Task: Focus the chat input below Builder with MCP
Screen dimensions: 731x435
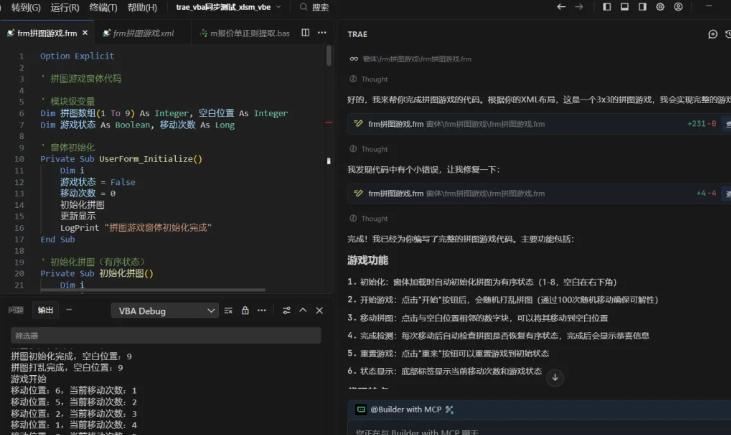Action: 539,430
